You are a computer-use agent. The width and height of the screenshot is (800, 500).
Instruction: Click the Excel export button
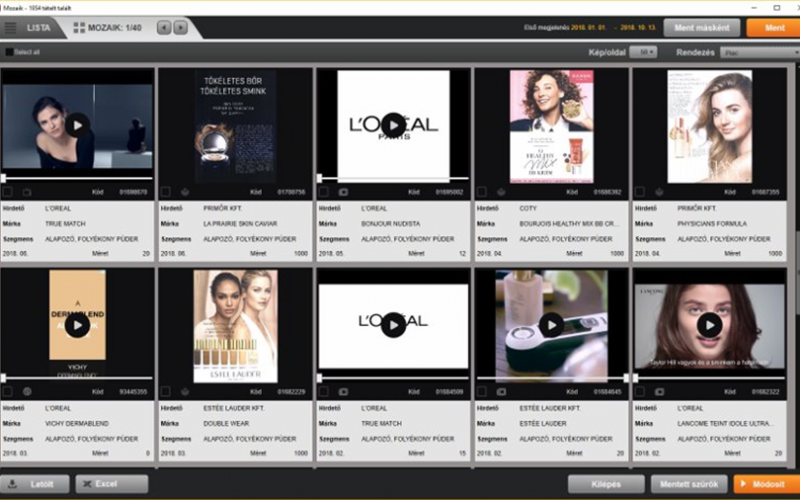pos(111,484)
